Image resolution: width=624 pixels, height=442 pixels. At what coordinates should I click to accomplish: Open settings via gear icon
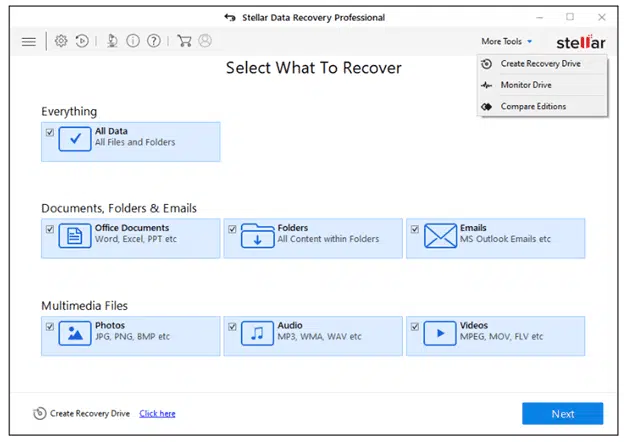tap(61, 41)
